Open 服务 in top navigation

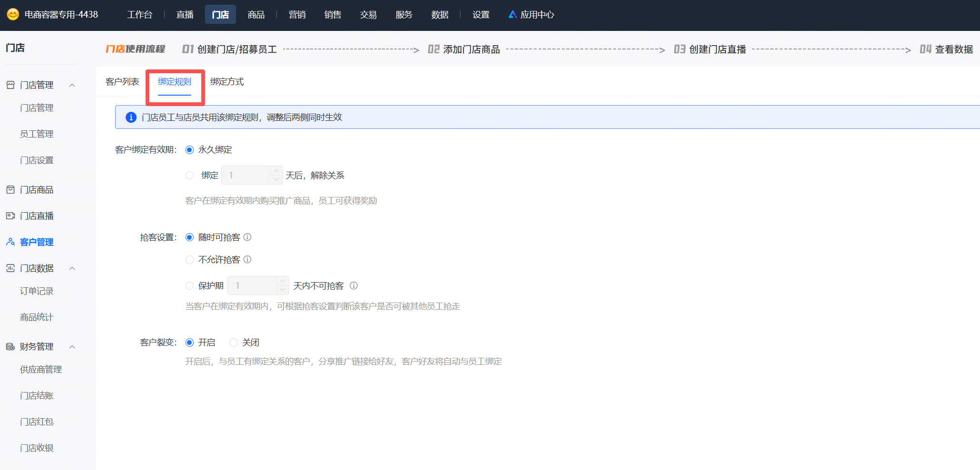(404, 15)
